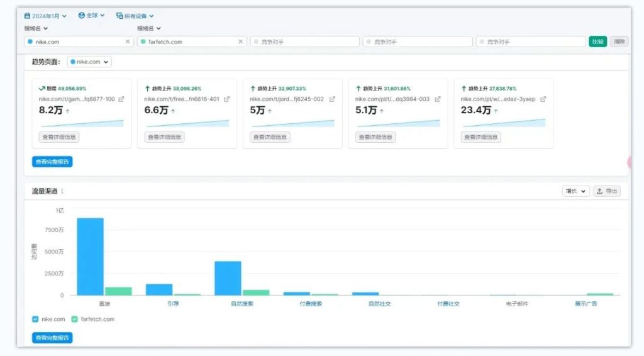Click the second empty 竞争对手 input field
The image size is (644, 356).
click(x=418, y=42)
